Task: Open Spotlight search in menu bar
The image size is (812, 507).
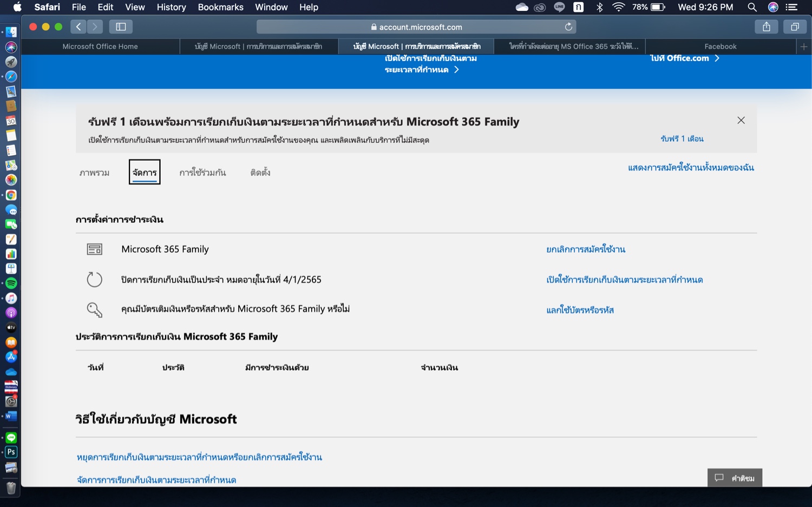Action: click(x=752, y=7)
